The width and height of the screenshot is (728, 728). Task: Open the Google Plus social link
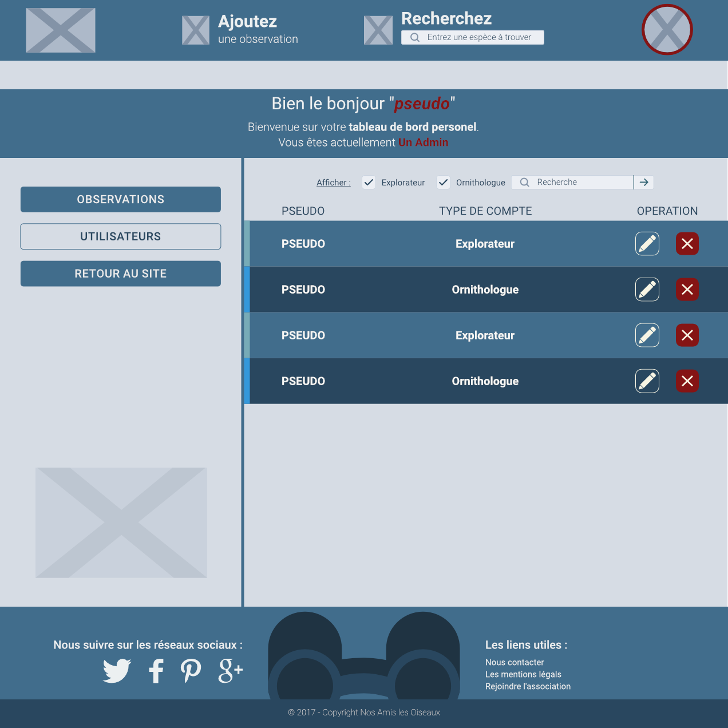[x=231, y=671]
